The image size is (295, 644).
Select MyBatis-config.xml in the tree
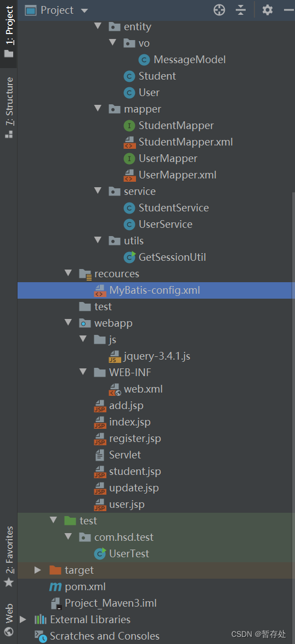155,290
